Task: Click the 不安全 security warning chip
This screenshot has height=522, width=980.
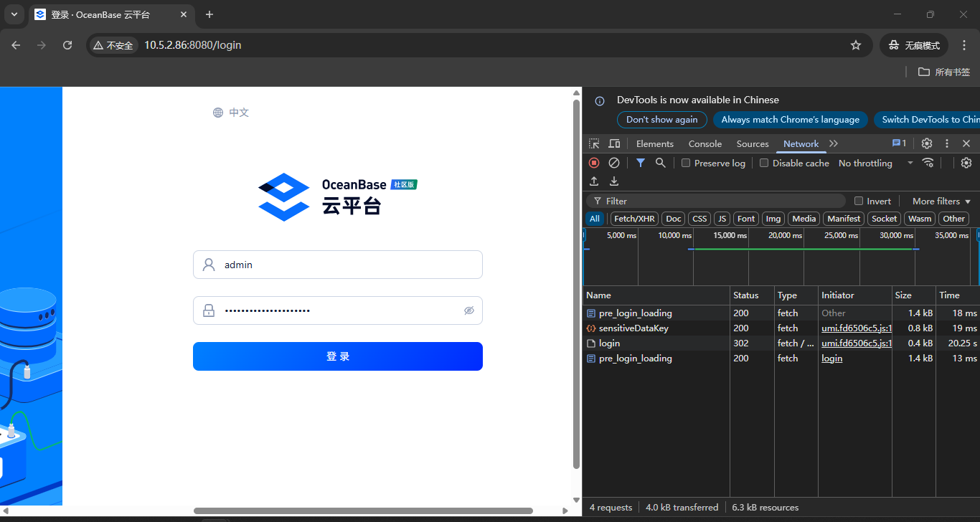Action: point(113,45)
